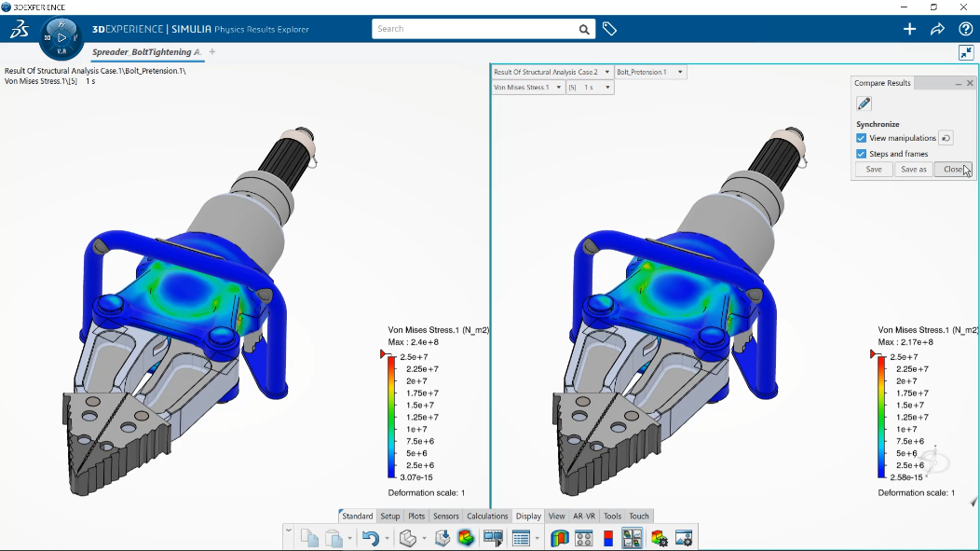This screenshot has height=551, width=980.
Task: Click the Save as button
Action: point(914,170)
